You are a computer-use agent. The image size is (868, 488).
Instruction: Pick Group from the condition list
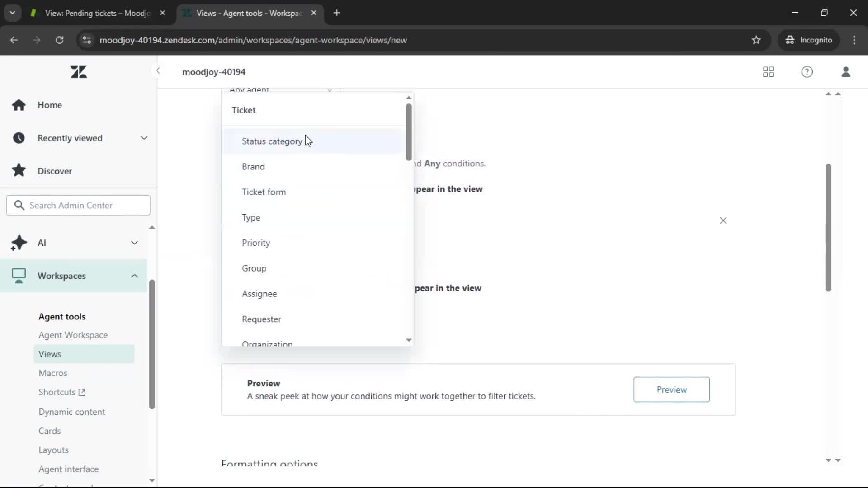(312, 268)
